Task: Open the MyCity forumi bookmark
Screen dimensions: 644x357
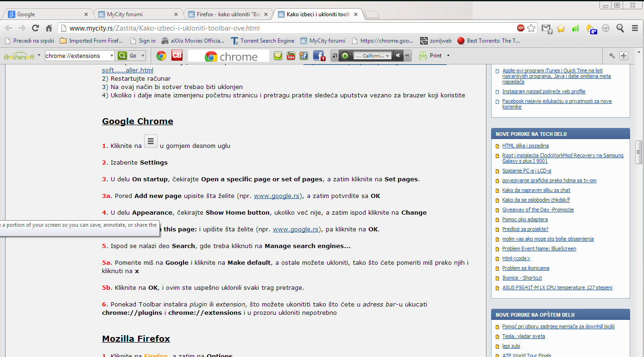Action: click(x=323, y=41)
